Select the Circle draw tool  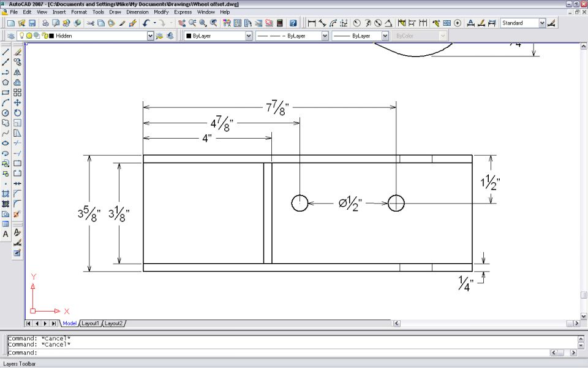coord(6,113)
